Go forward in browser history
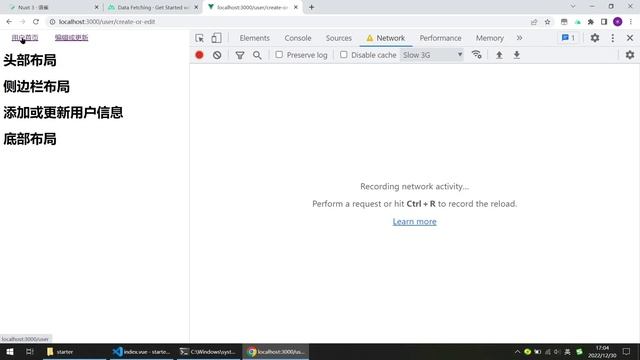640x360 pixels. click(x=22, y=22)
